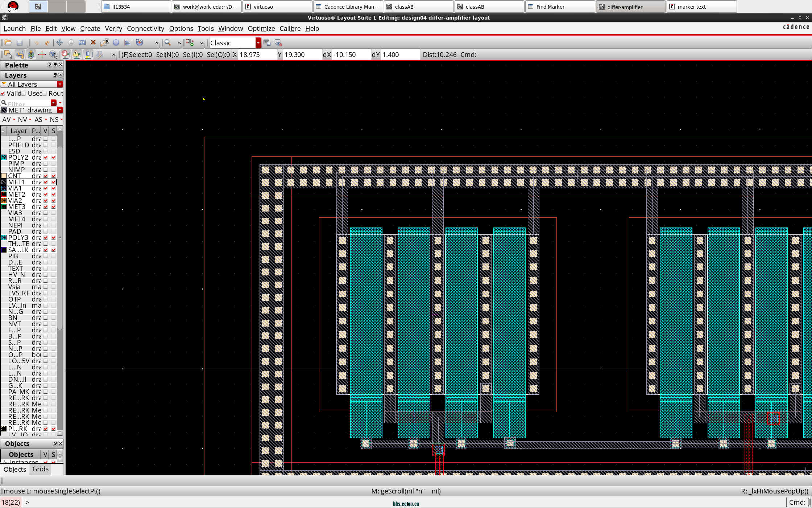This screenshot has width=812, height=508.
Task: Toggle selectable checkbox for MET2 layer
Action: point(54,194)
